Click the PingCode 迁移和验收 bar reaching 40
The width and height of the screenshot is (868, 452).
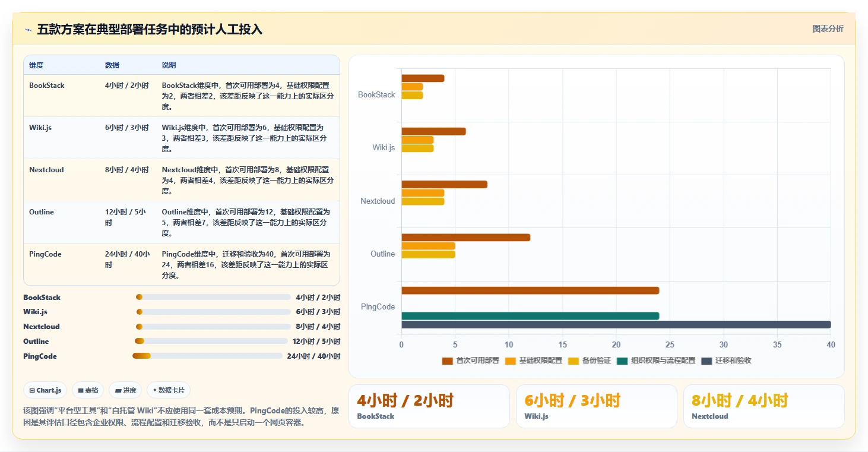click(x=616, y=325)
